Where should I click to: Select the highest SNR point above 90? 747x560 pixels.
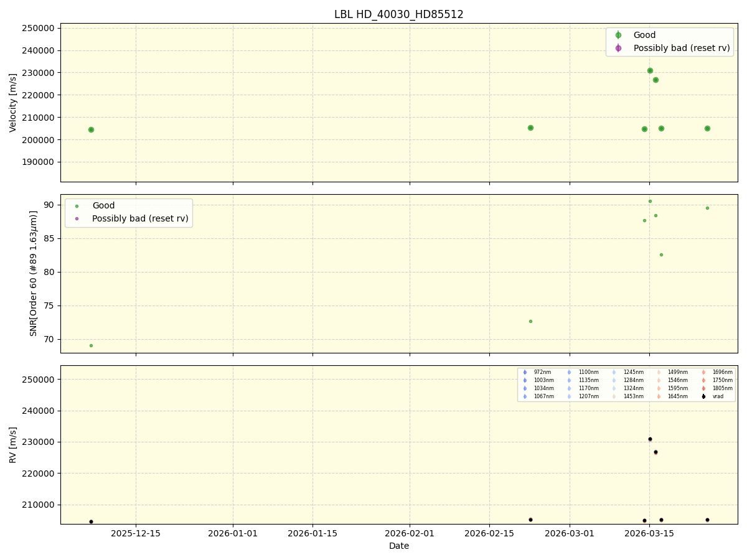(650, 201)
